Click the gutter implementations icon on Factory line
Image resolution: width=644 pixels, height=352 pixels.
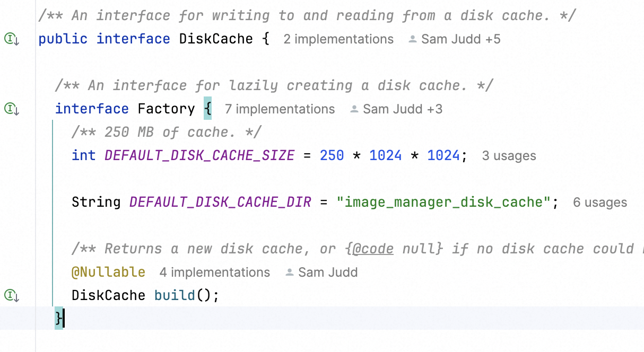click(x=11, y=109)
